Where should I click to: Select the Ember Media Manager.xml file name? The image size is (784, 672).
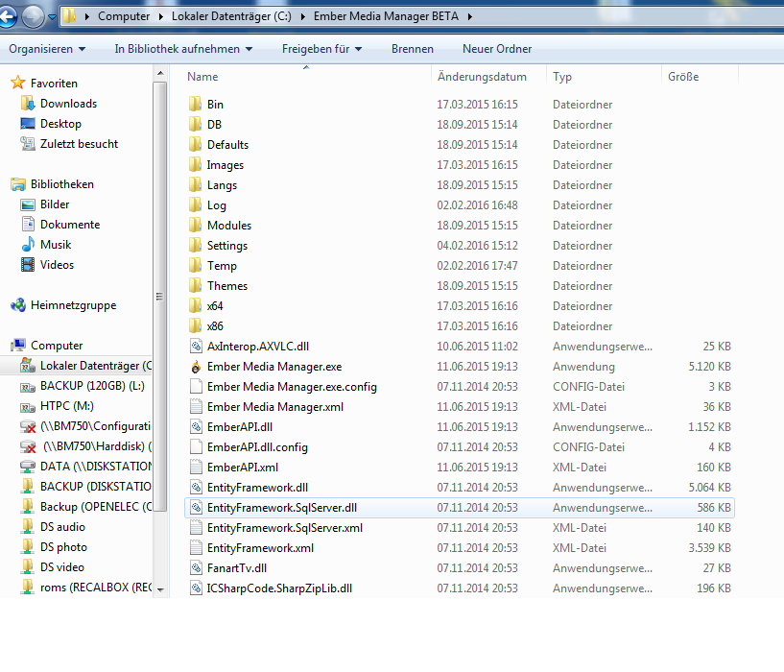pos(275,406)
